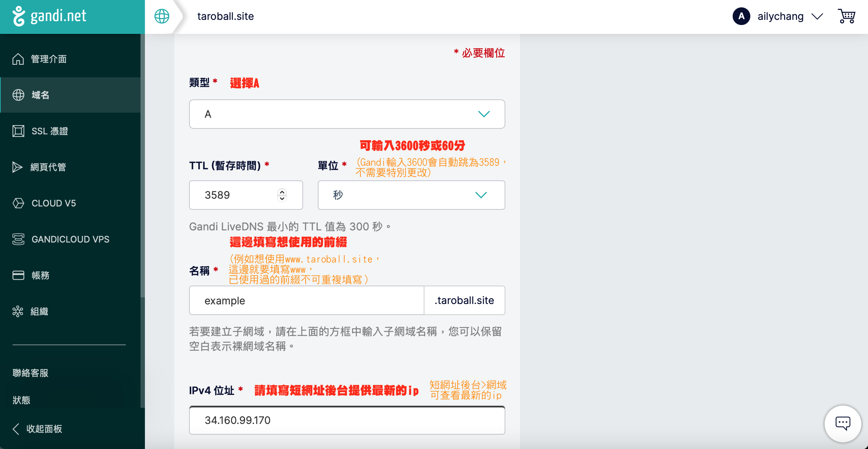Click the GANDICLOUD VPS server icon
Screen dimensions: 868x449
click(x=18, y=239)
